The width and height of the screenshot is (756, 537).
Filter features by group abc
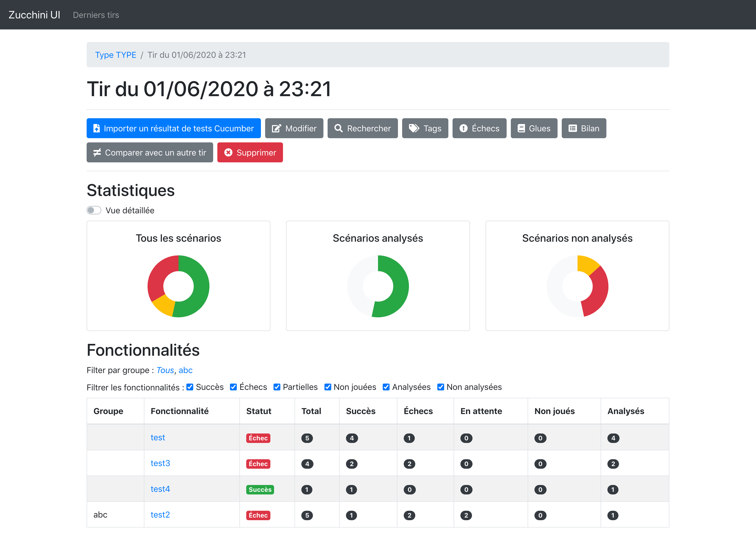click(x=185, y=370)
